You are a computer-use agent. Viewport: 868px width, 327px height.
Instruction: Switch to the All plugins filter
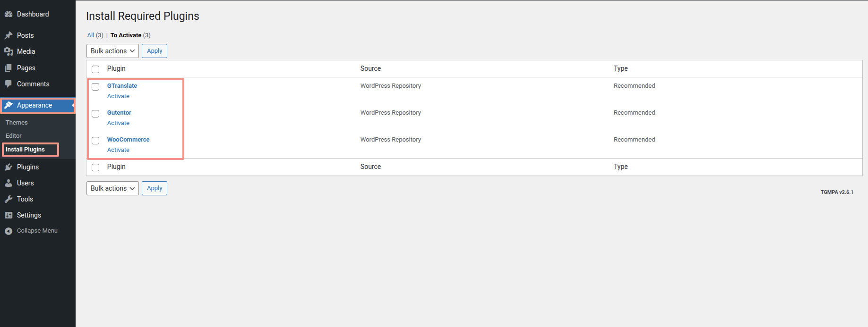91,35
